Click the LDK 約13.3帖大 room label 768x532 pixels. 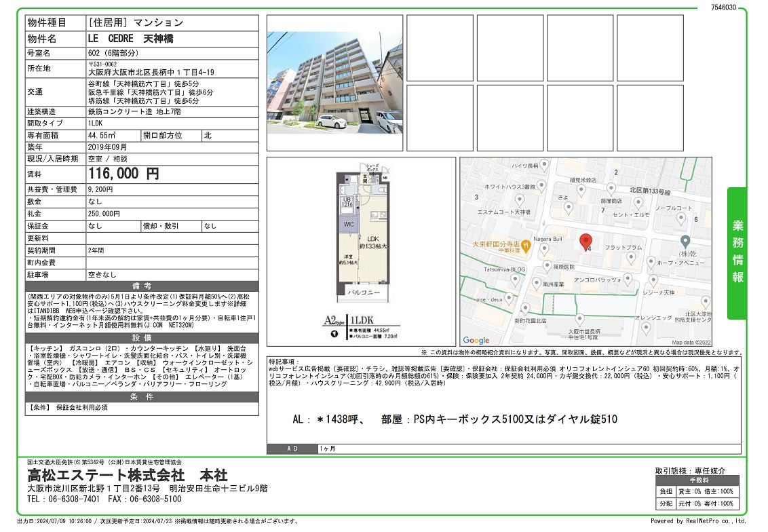click(x=373, y=242)
